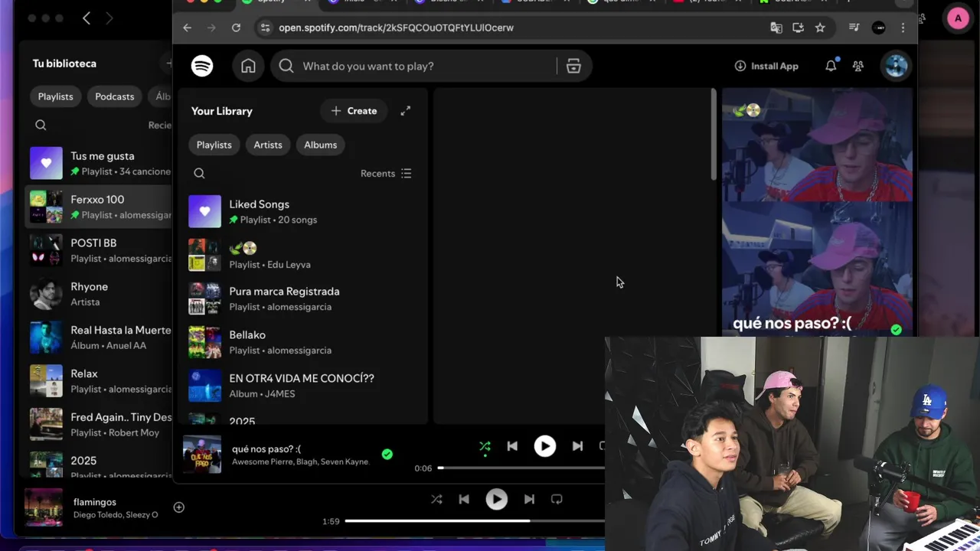The height and width of the screenshot is (551, 980).
Task: Play the track in web player
Action: pyautogui.click(x=544, y=446)
